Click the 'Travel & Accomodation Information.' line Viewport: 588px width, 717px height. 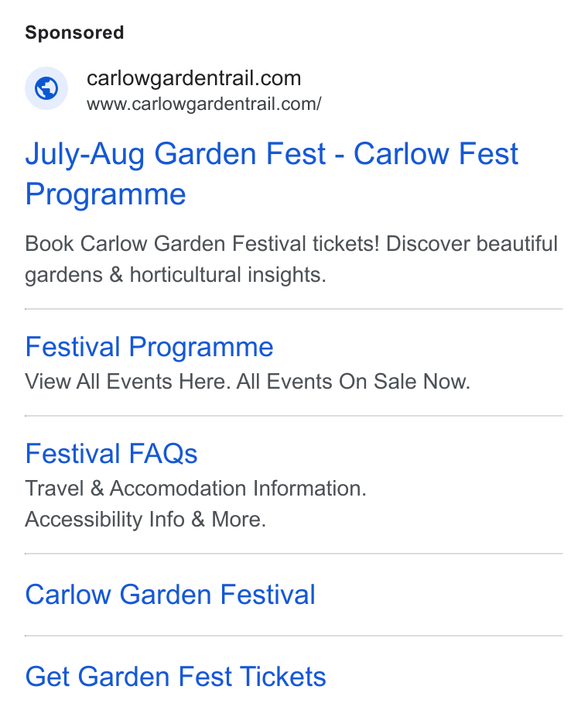point(196,489)
